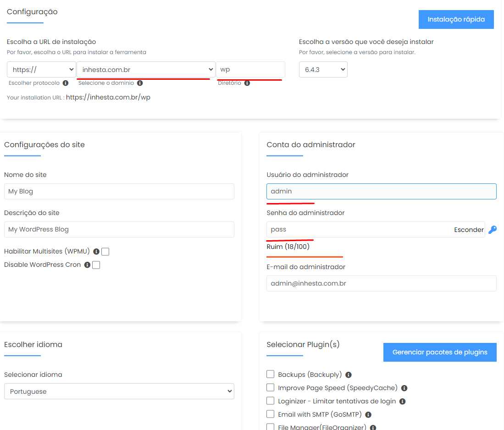Click the blue key password generator icon
The width and height of the screenshot is (504, 430).
[493, 230]
